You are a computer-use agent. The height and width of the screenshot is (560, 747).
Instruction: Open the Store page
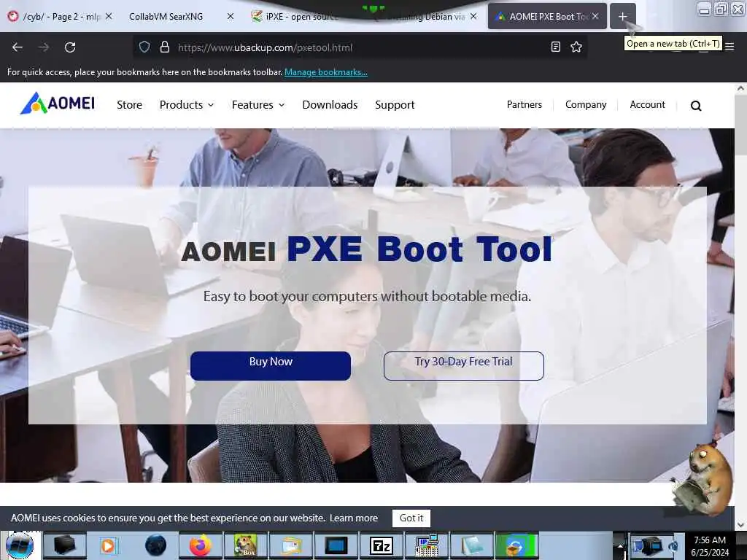tap(130, 105)
